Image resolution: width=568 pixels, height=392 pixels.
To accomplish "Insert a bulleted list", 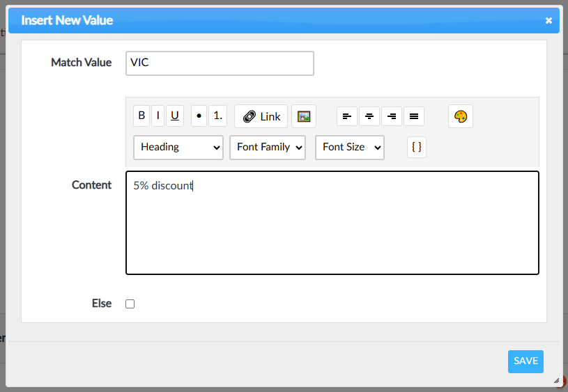I will (199, 116).
